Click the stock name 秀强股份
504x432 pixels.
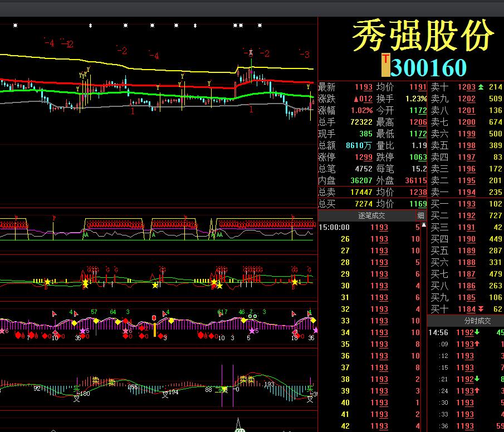click(x=423, y=35)
